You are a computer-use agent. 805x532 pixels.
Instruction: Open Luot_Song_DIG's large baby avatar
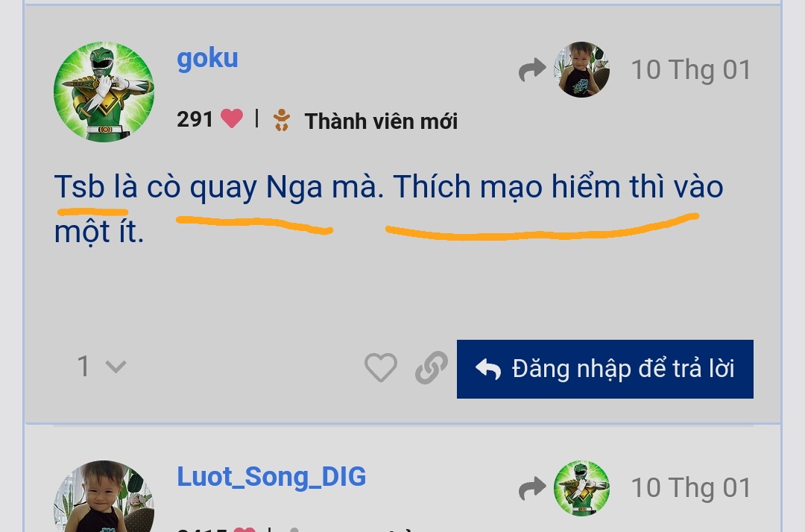104,496
